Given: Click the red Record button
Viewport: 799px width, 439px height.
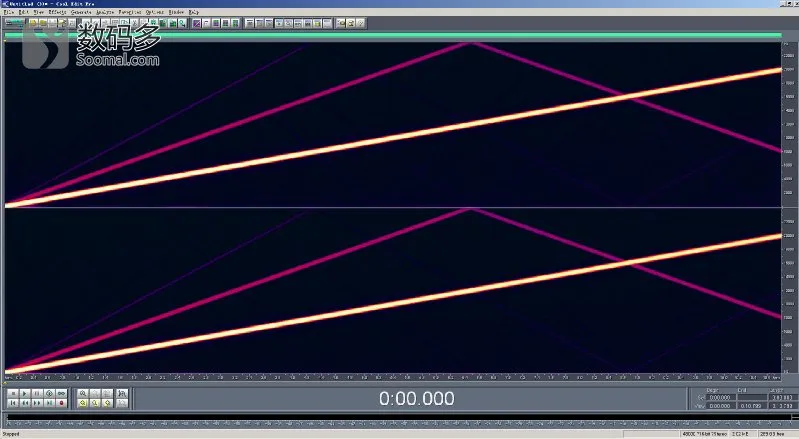Looking at the screenshot, I should [61, 403].
